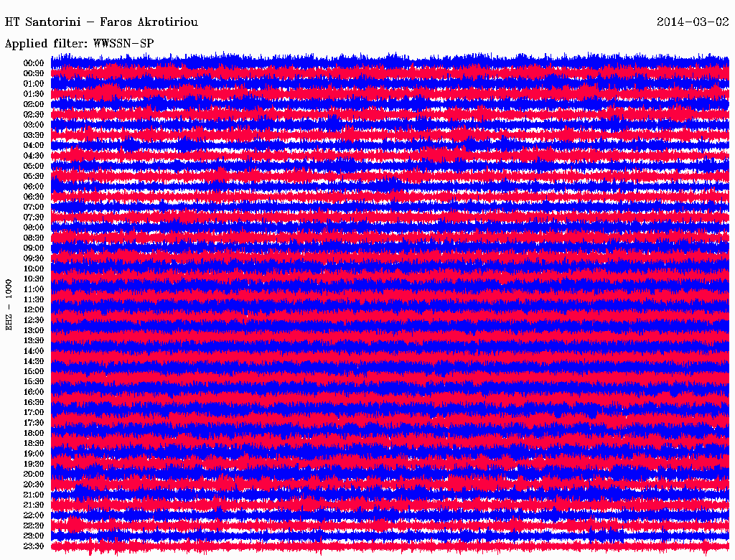This screenshot has height=560, width=735.
Task: Select the 23:30 time label
Action: click(x=34, y=546)
